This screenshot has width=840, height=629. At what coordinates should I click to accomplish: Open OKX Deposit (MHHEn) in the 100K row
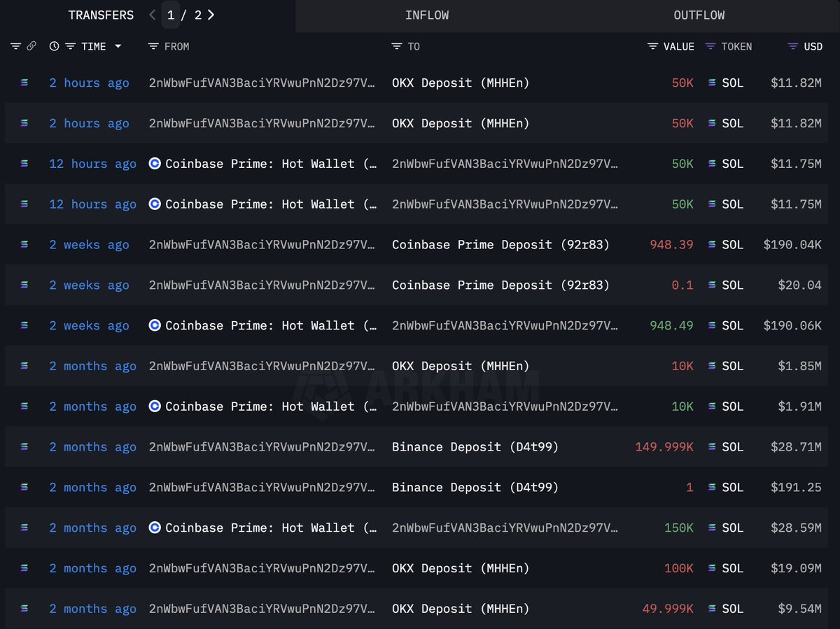[461, 569]
